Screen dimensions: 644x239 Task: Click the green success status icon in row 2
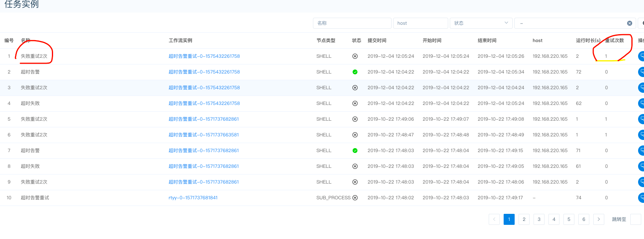click(x=355, y=72)
